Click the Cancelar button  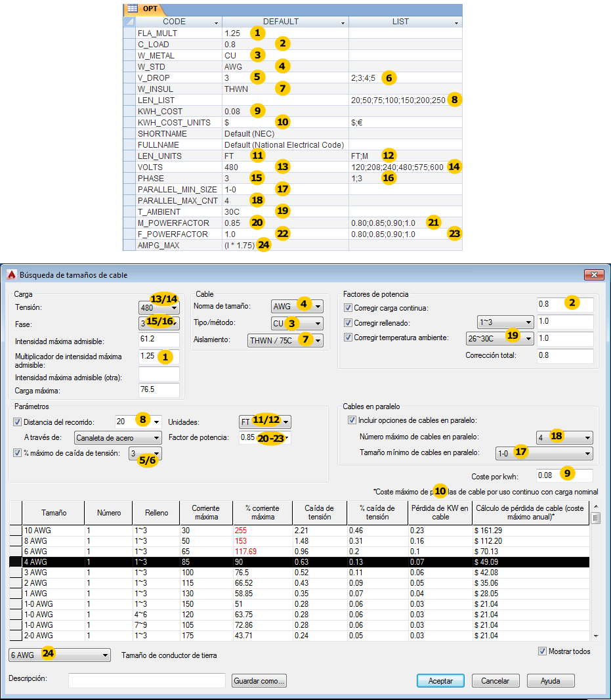(x=495, y=681)
